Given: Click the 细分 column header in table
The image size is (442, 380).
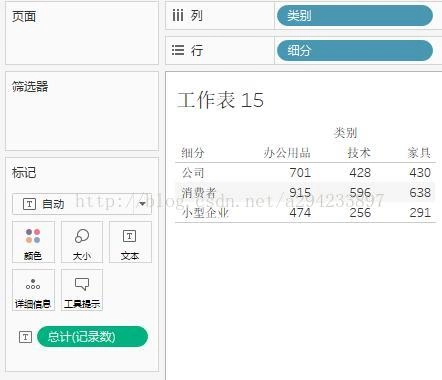Looking at the screenshot, I should click(x=193, y=153).
